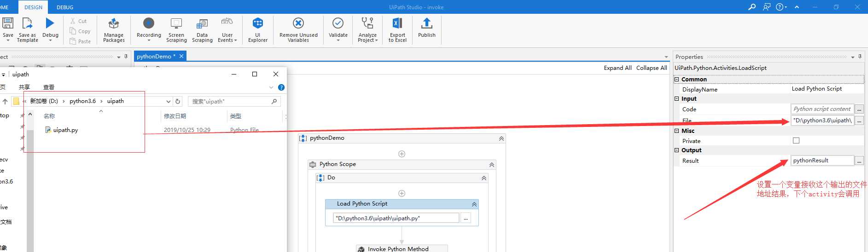868x252 pixels.
Task: Open Properties panel options dropdown arrow
Action: coord(852,57)
